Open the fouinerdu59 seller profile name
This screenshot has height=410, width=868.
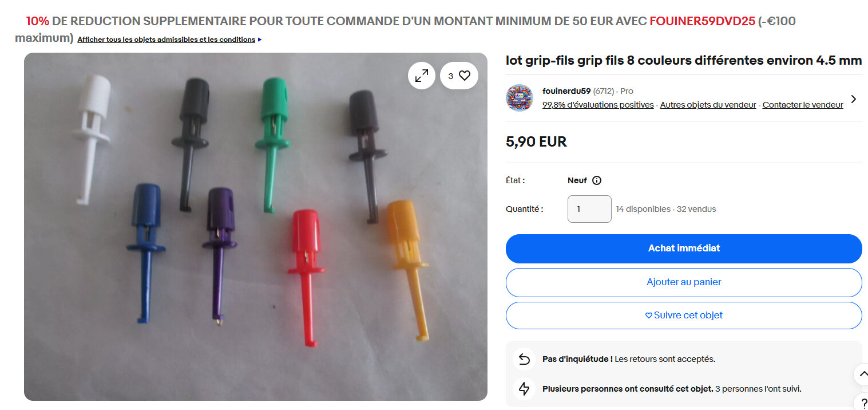click(566, 91)
